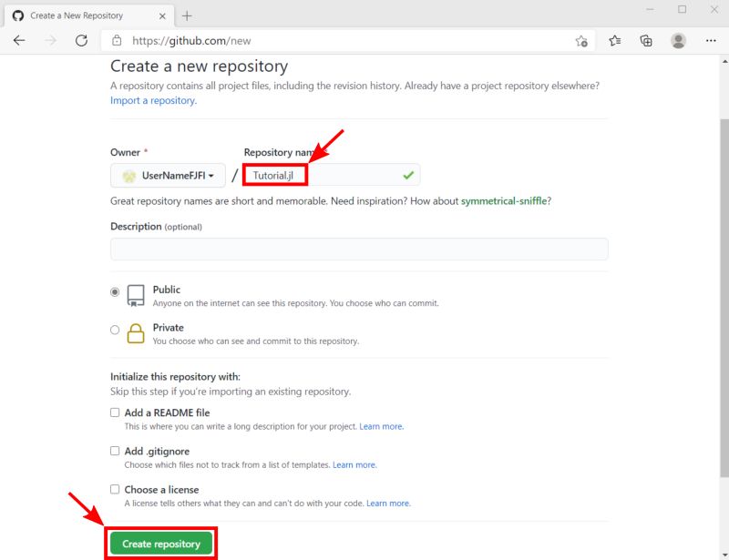Click the browser forward arrow
The width and height of the screenshot is (729, 560).
pos(50,40)
